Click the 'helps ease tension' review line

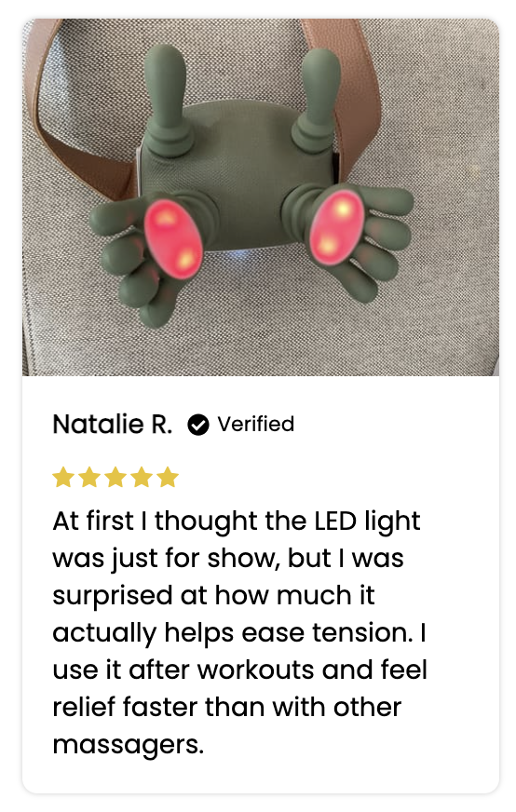point(240,632)
